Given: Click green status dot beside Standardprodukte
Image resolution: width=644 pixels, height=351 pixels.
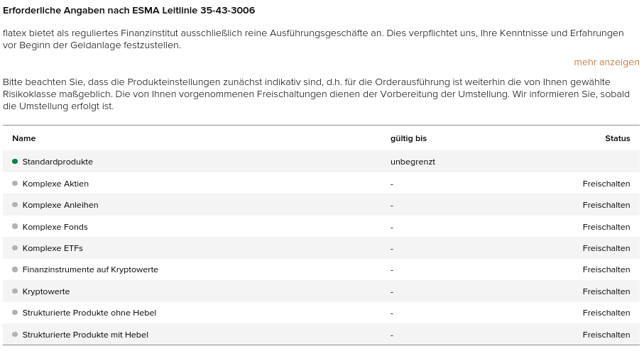Looking at the screenshot, I should [15, 162].
